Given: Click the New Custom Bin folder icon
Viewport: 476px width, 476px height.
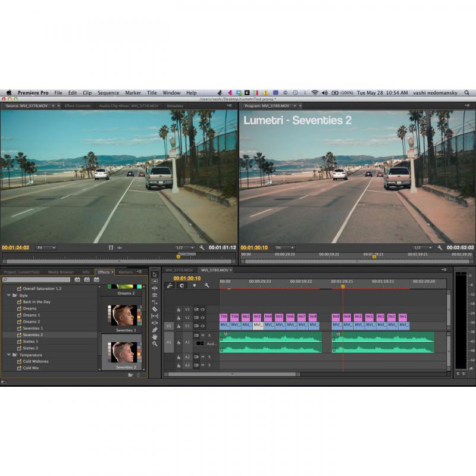Looking at the screenshot, I should click(130, 375).
